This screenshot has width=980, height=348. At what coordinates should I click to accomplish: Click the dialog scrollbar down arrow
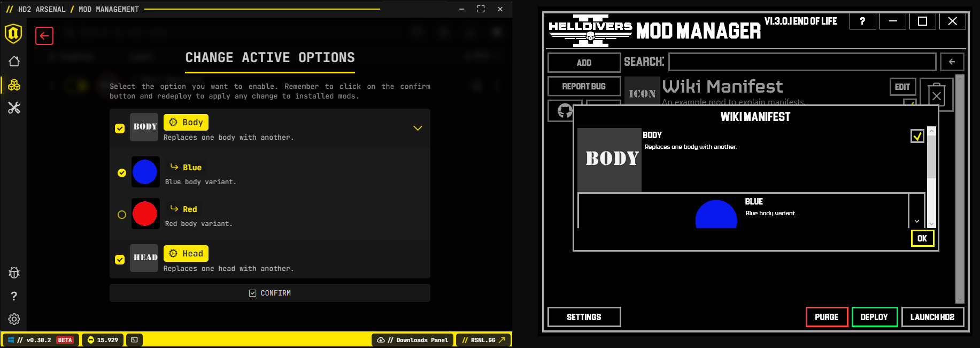pyautogui.click(x=931, y=224)
